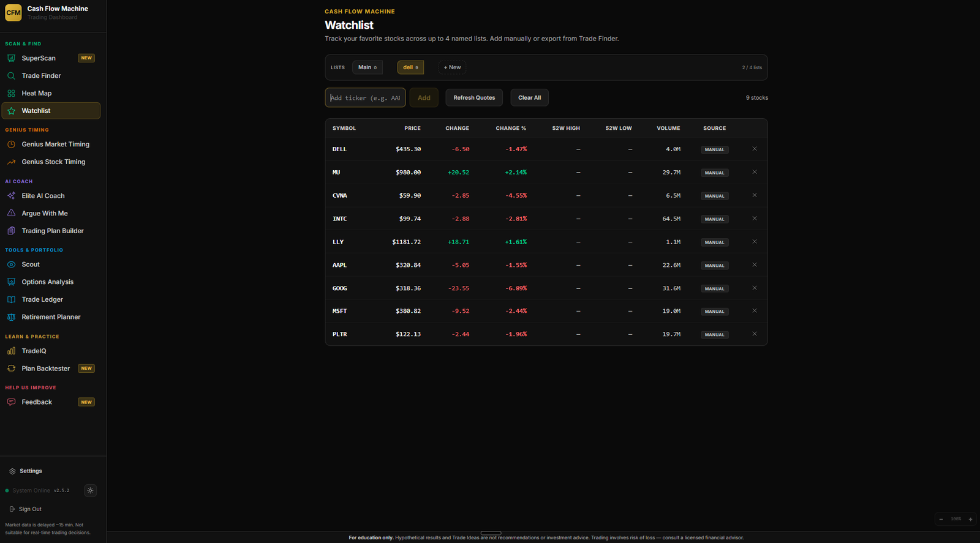Remove INTC using the X icon
This screenshot has width=980, height=543.
click(x=755, y=219)
